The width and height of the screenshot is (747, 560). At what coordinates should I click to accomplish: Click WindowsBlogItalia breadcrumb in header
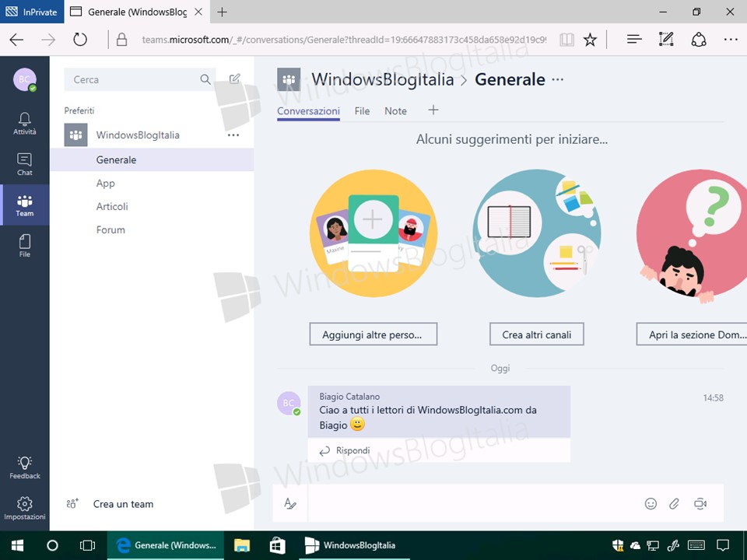(383, 79)
